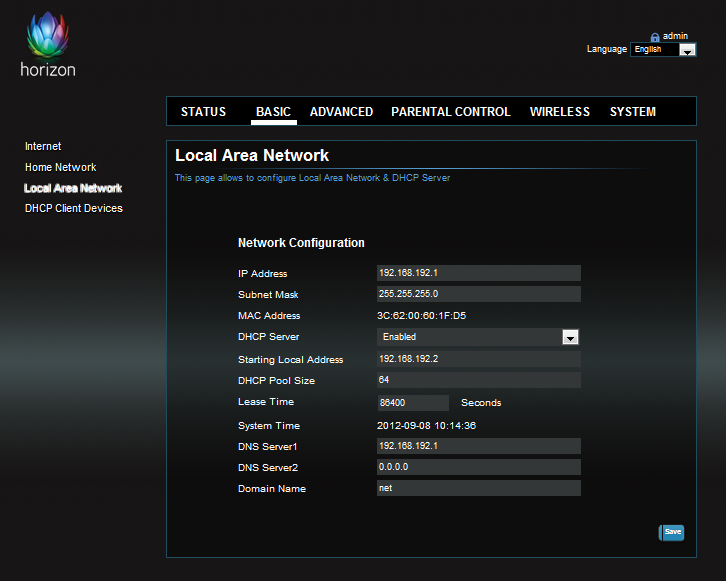
Task: Edit the Starting Local Address field
Action: [x=479, y=359]
